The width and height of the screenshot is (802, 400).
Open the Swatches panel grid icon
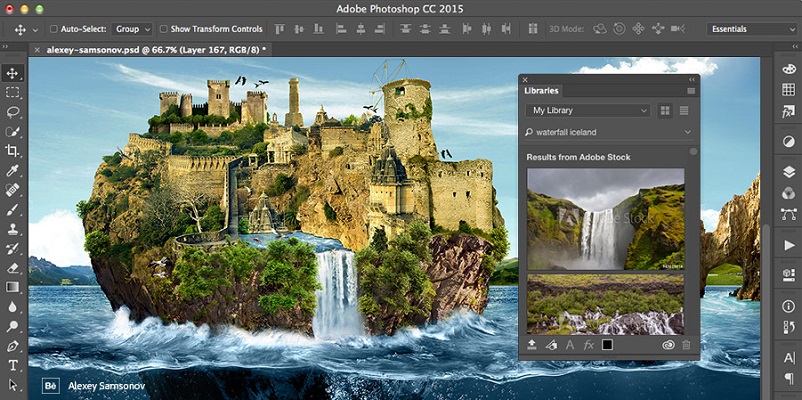tap(789, 90)
